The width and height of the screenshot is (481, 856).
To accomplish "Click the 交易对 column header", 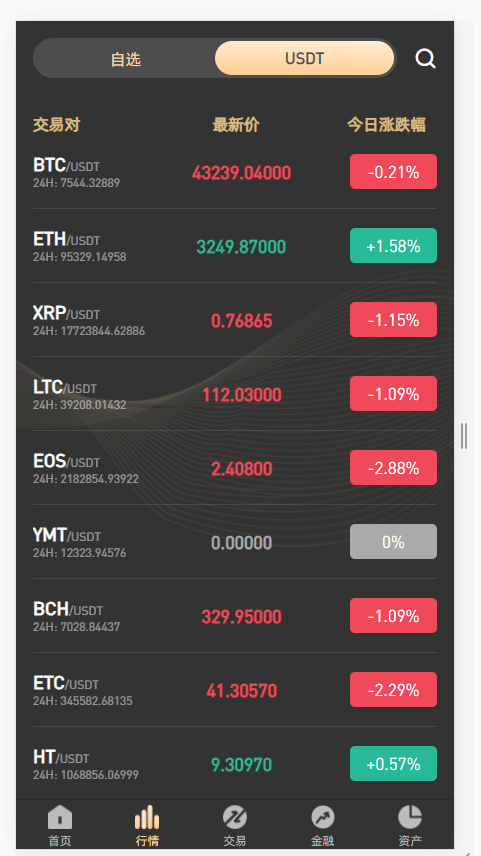I will [57, 125].
